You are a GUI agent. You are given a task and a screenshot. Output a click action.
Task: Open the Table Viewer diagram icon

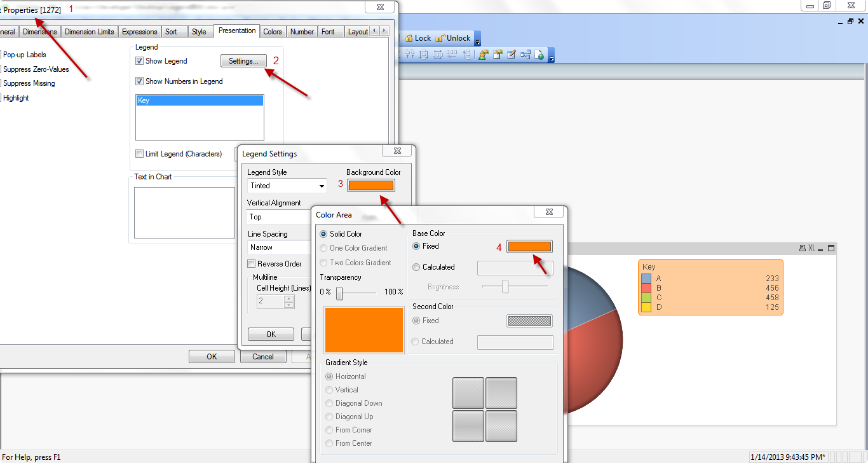coord(526,55)
